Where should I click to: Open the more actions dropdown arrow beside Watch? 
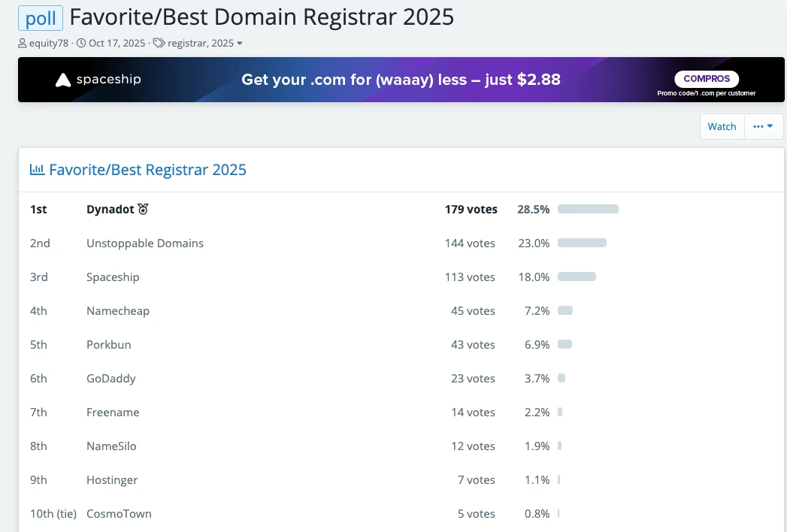(771, 126)
